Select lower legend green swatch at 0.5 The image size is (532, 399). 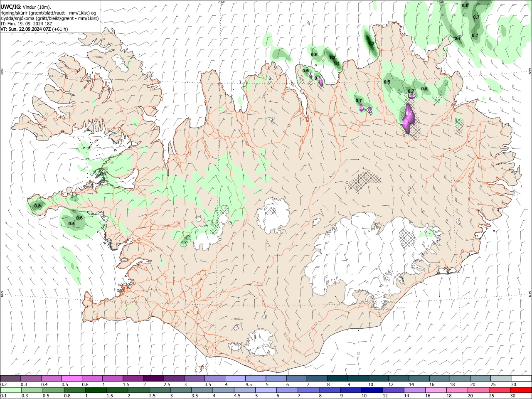[x=53, y=390]
